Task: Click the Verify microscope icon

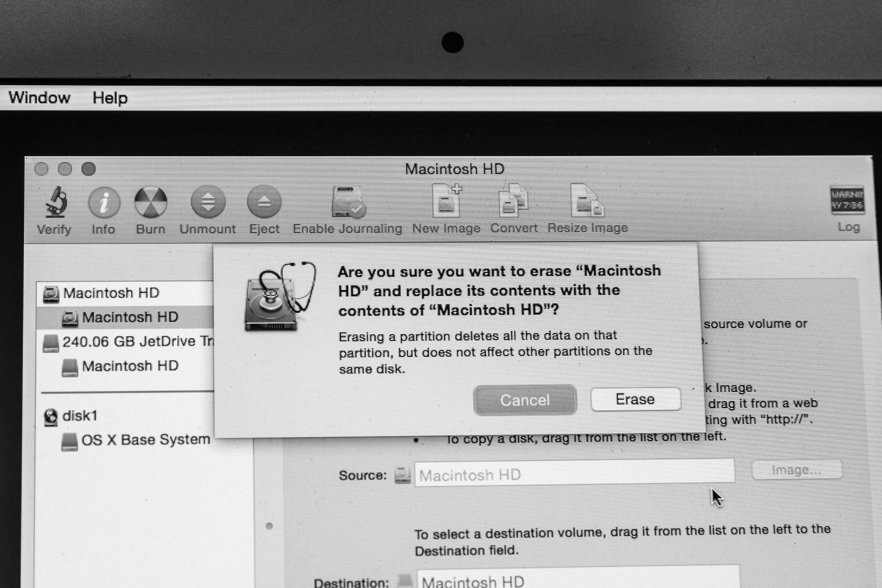Action: coord(56,202)
